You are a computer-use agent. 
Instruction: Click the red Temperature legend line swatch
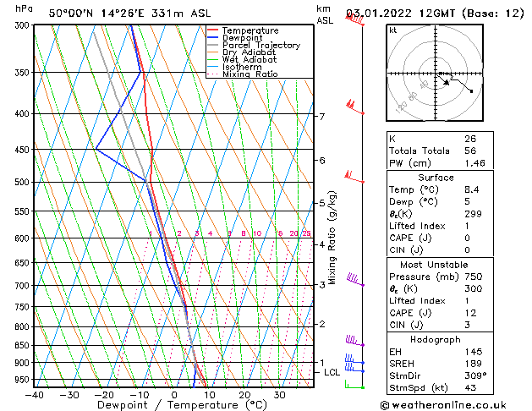pos(213,30)
